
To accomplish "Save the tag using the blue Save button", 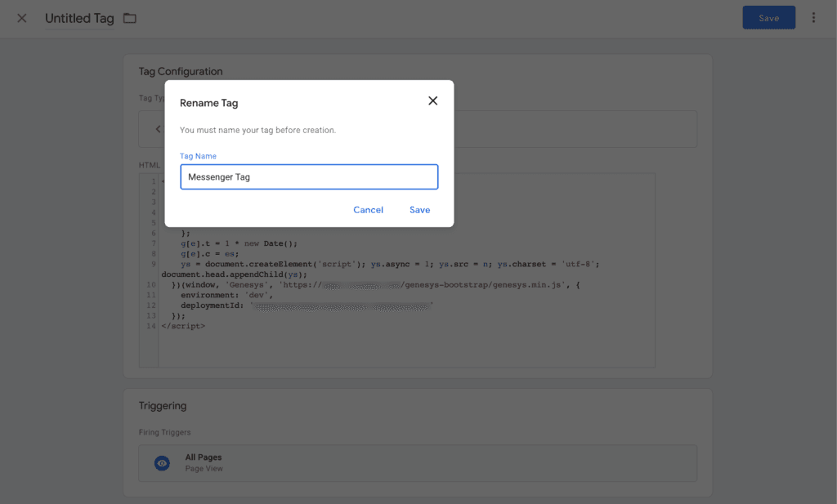I will (768, 17).
